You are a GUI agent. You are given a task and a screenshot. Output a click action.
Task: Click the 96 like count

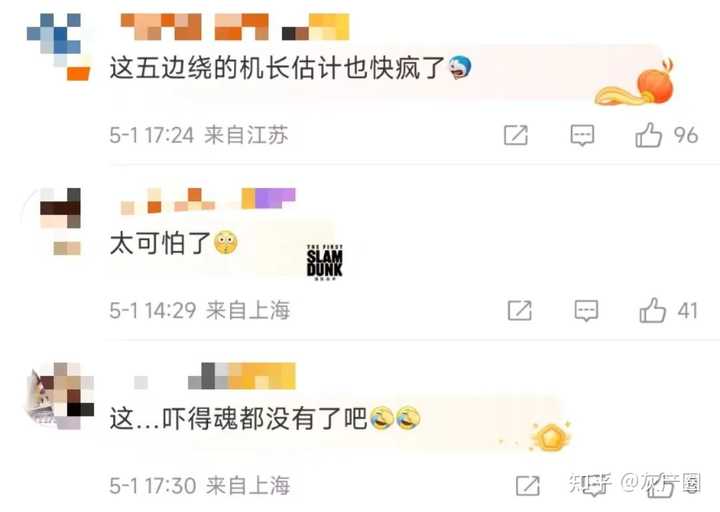coord(686,135)
